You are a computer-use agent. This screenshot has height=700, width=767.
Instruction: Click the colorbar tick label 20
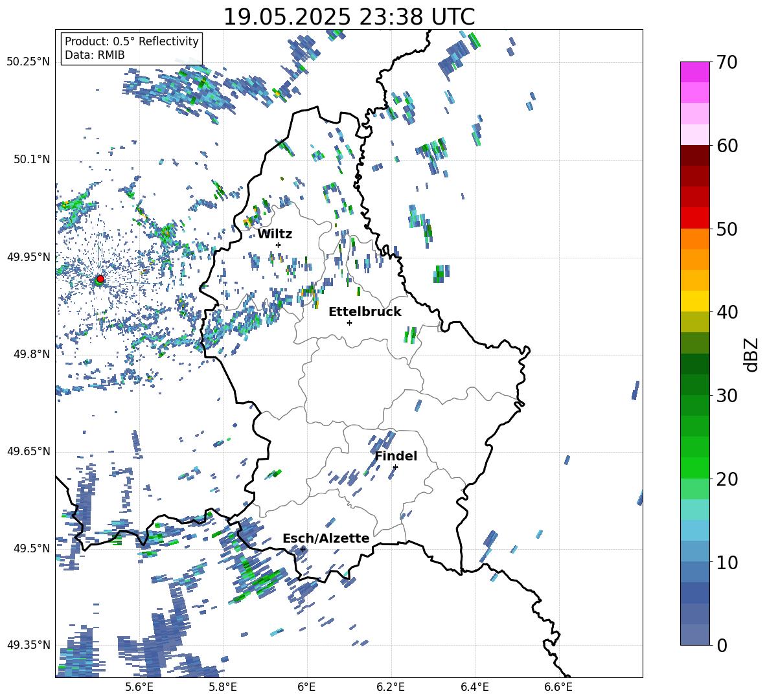tap(727, 479)
